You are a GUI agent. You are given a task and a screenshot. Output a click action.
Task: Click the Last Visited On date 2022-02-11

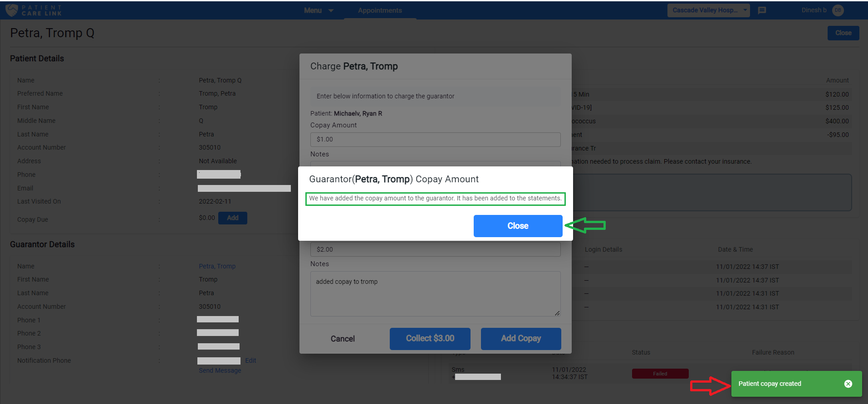pos(215,201)
